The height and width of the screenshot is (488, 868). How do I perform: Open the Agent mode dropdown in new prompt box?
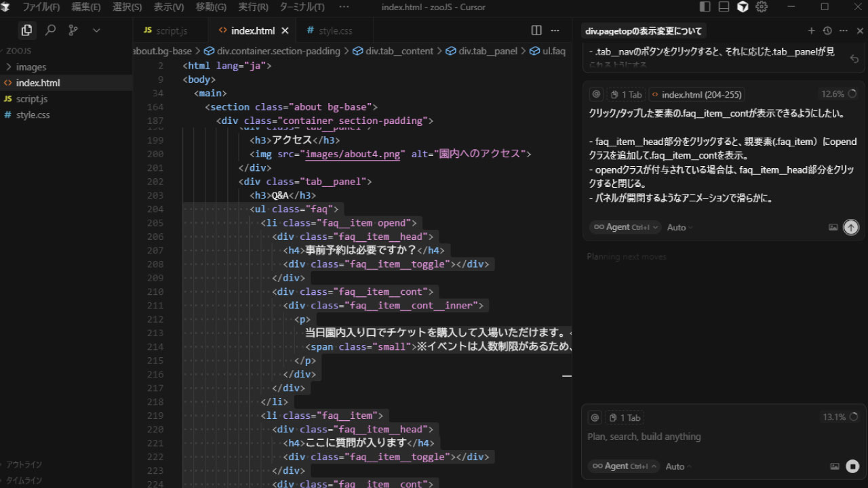pos(624,466)
